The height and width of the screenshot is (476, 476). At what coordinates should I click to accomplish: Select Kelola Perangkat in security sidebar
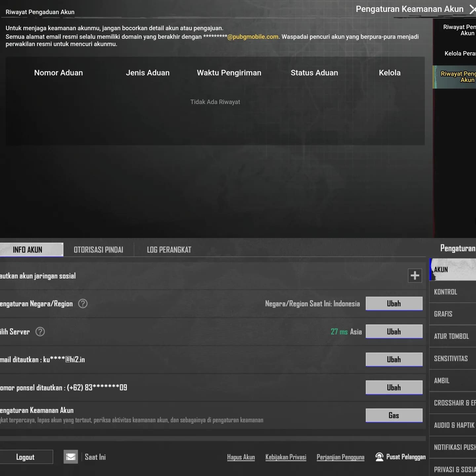coord(455,53)
